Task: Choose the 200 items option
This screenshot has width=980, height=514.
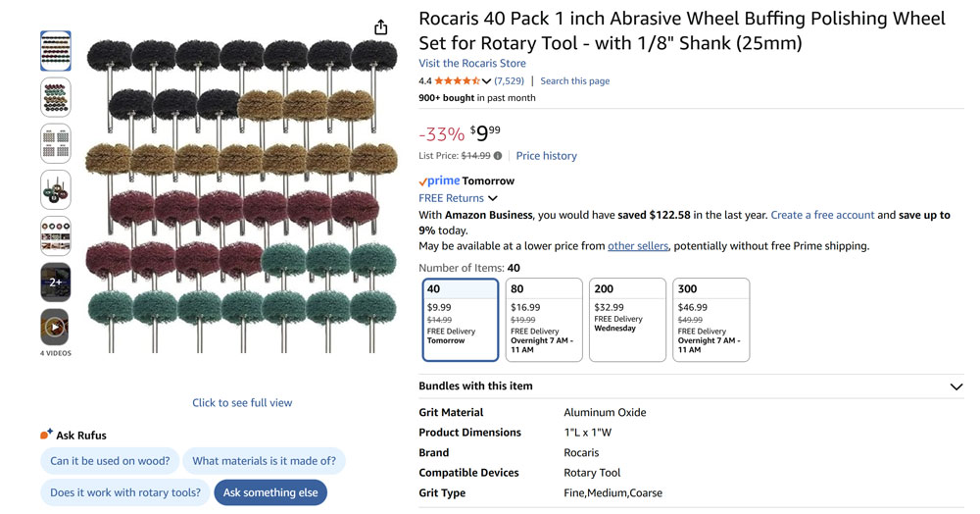Action: coord(627,320)
